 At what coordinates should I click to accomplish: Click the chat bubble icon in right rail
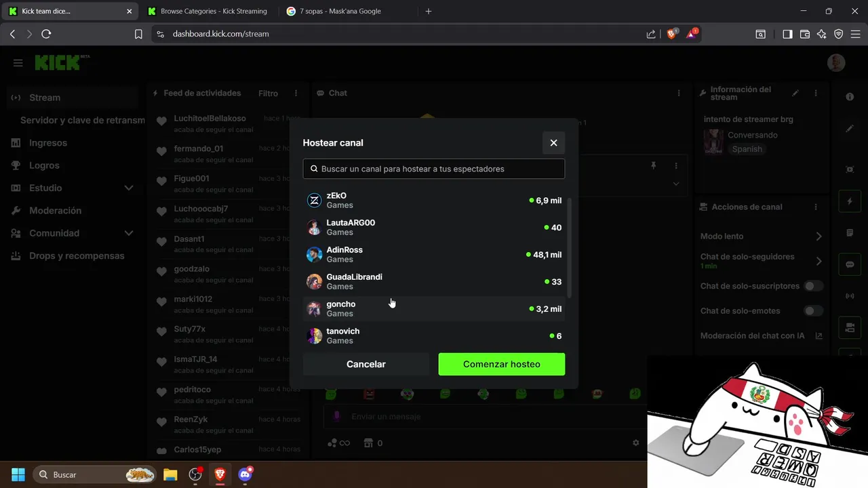click(x=850, y=264)
